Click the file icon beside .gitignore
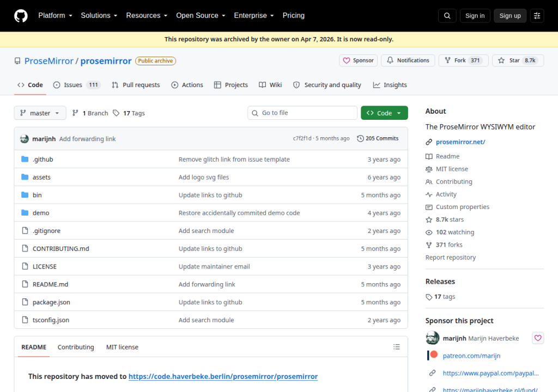This screenshot has width=558, height=392. click(x=25, y=230)
